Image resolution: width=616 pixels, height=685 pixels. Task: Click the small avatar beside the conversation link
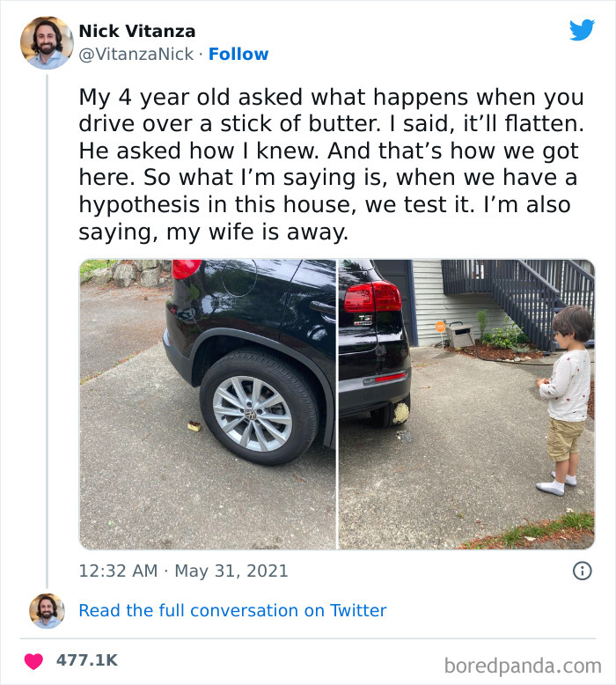tap(47, 610)
